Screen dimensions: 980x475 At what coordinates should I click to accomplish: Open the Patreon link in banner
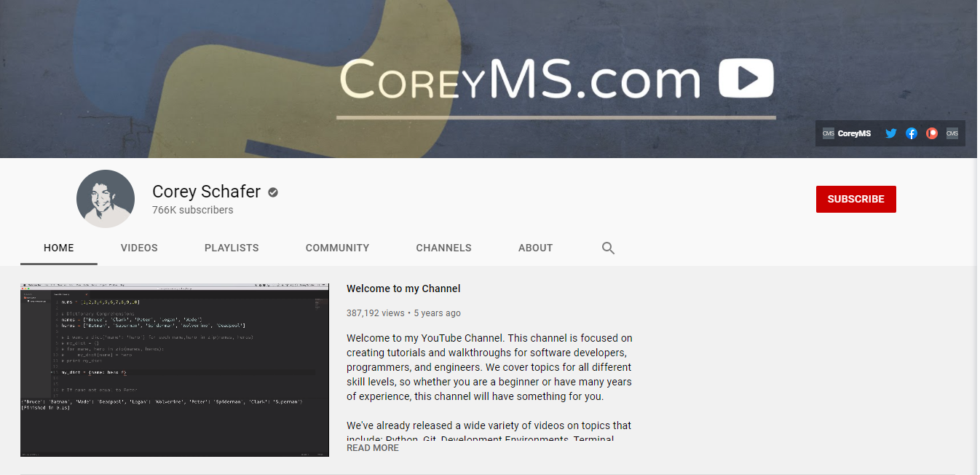[x=932, y=133]
